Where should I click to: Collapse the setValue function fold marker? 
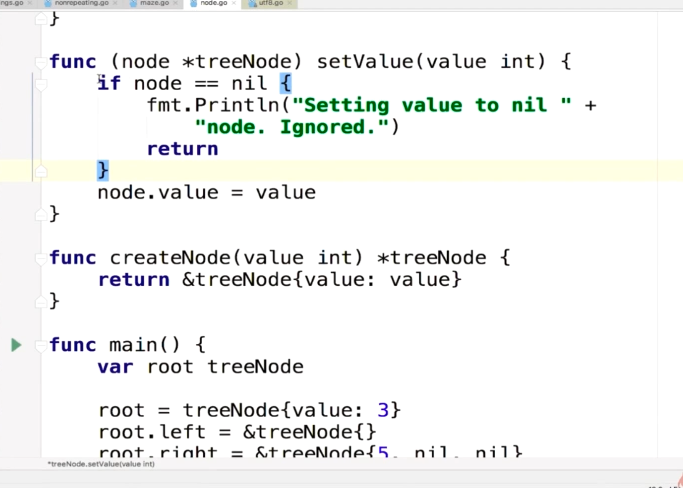40,62
